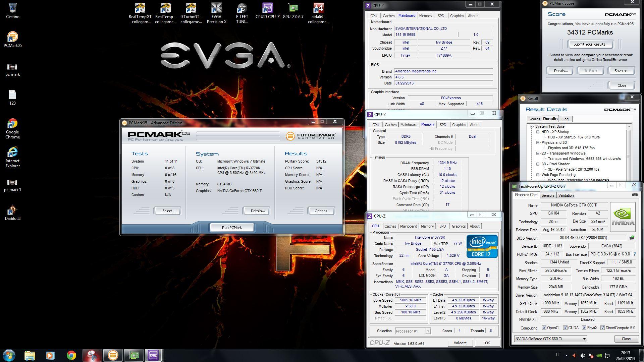Select the '123' text file icon
The height and width of the screenshot is (362, 644).
tap(13, 98)
